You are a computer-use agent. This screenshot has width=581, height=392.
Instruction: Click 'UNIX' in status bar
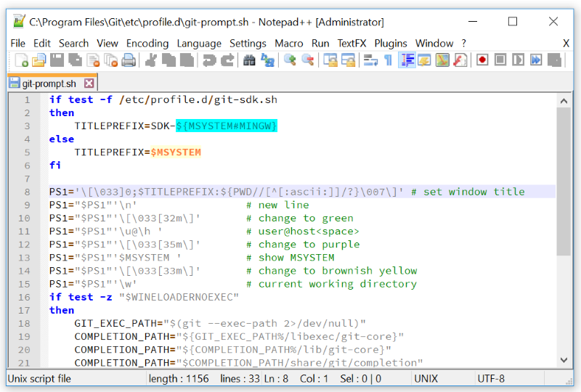[426, 379]
